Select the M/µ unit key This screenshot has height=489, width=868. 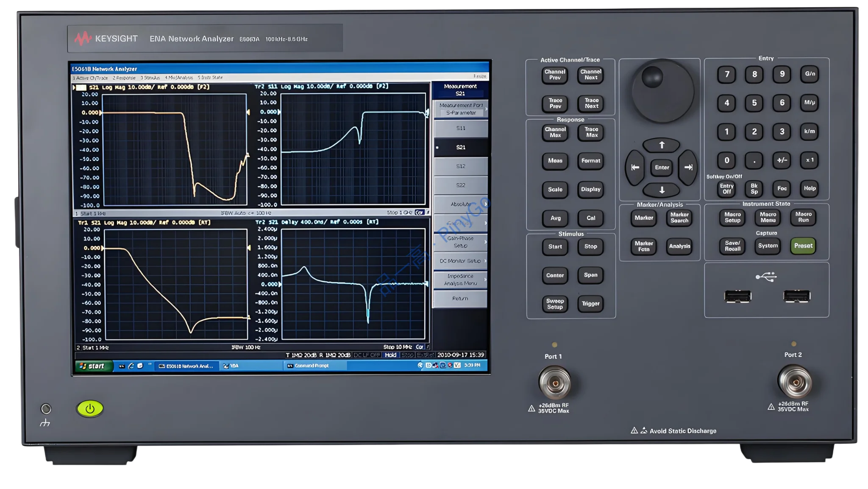[x=810, y=103]
